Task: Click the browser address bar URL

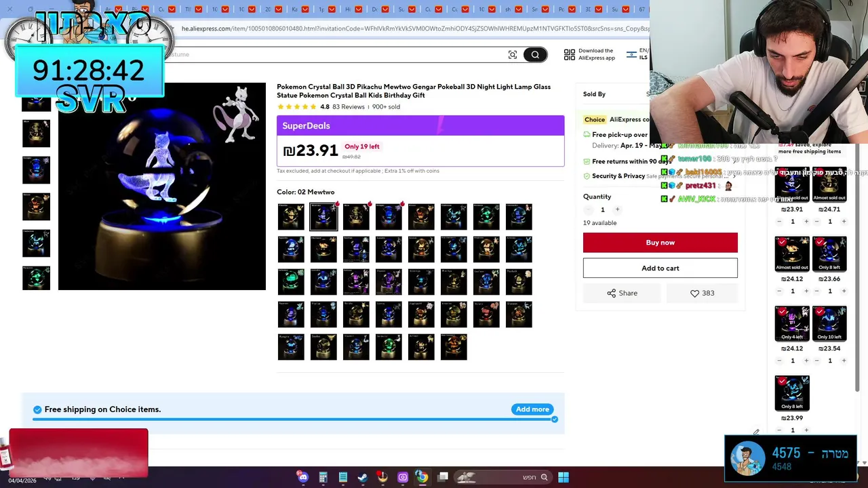Action: (415, 29)
